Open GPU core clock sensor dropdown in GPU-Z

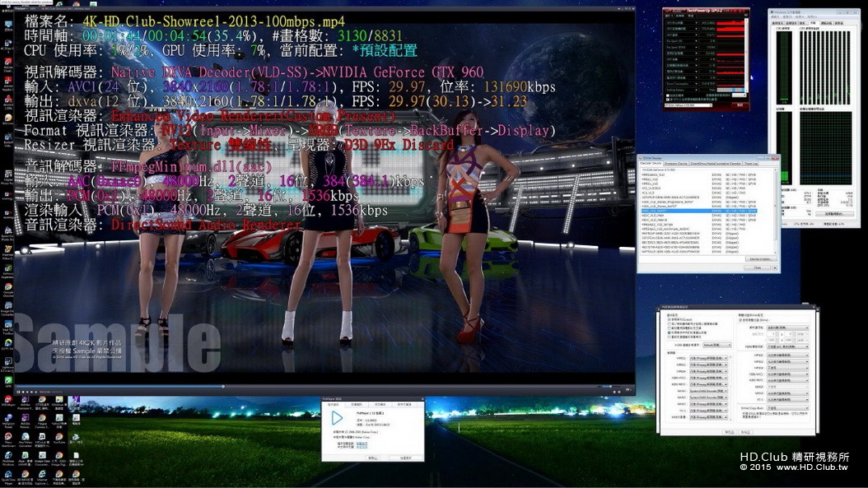696,23
